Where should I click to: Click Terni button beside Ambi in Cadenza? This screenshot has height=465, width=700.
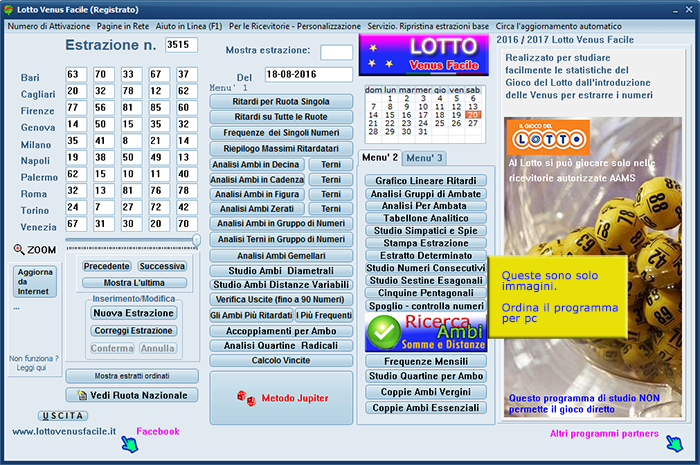[331, 179]
